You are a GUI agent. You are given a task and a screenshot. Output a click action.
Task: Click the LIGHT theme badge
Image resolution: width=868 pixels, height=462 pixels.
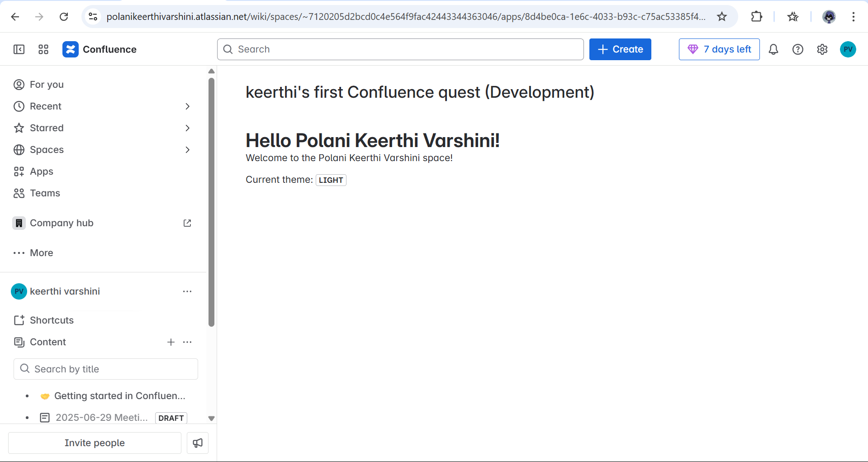click(x=331, y=180)
